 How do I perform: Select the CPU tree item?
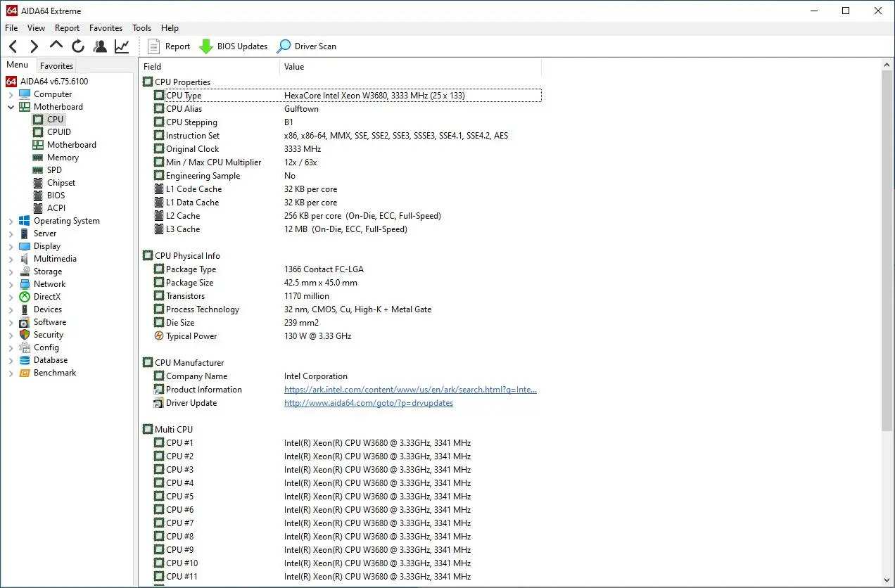[56, 120]
